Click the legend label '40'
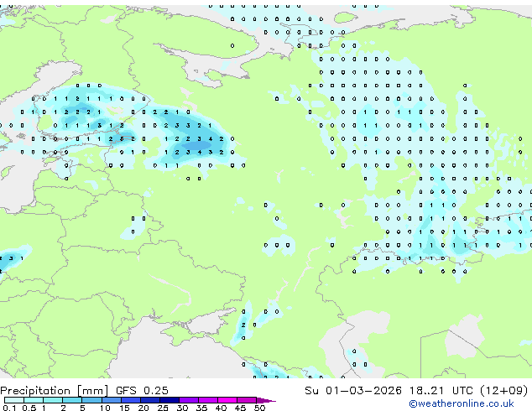532x411 pixels. [221, 408]
